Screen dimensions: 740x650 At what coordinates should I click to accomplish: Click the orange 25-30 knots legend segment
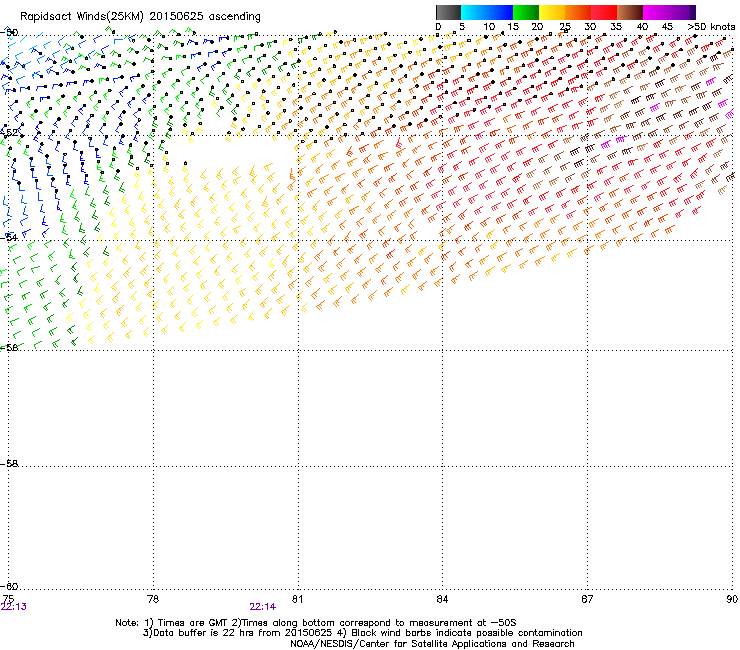tap(578, 12)
